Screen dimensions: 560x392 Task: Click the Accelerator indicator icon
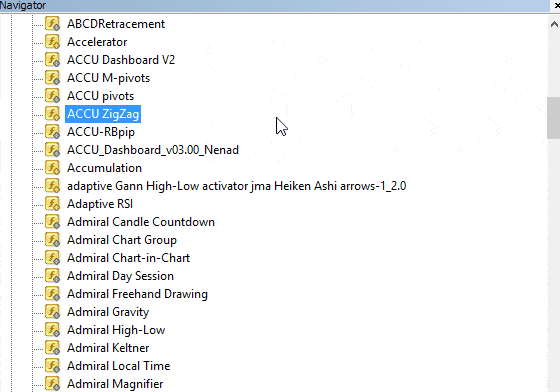point(52,42)
